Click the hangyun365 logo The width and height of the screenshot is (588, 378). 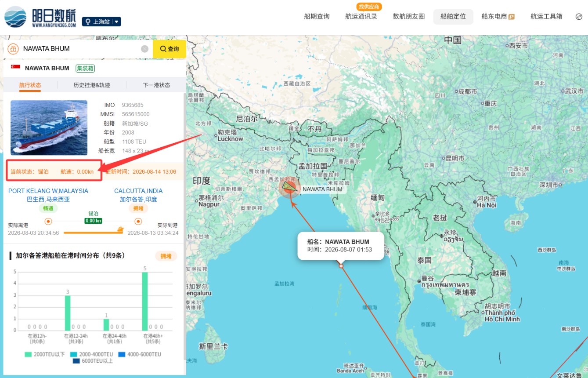(x=40, y=17)
